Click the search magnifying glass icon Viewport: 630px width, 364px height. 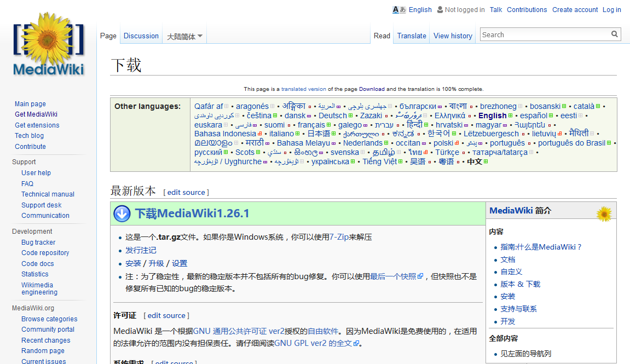tap(615, 34)
